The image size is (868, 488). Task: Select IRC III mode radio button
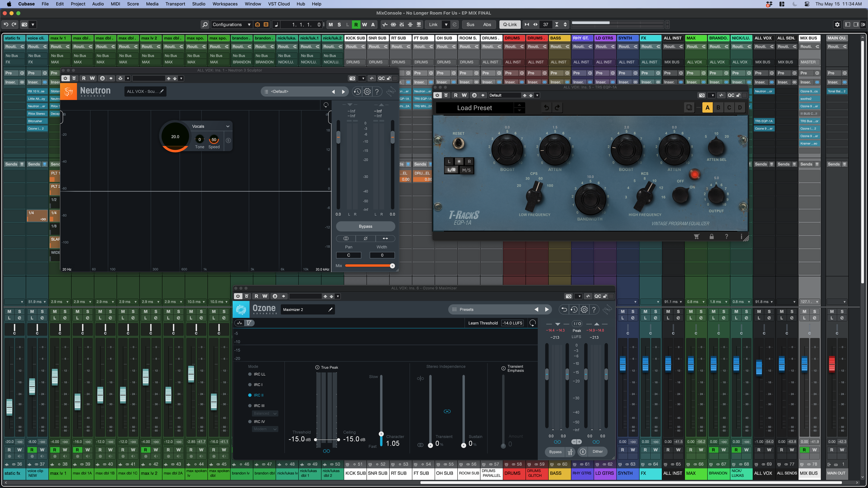coord(250,406)
